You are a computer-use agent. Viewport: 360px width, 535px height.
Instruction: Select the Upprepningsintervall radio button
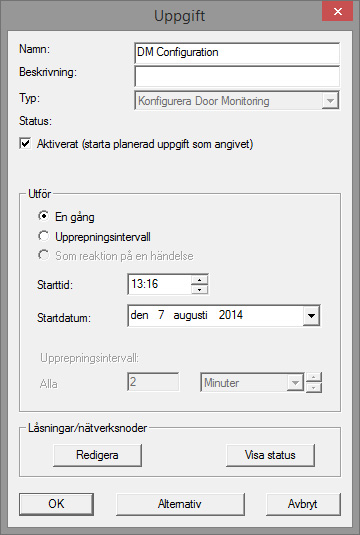[43, 236]
